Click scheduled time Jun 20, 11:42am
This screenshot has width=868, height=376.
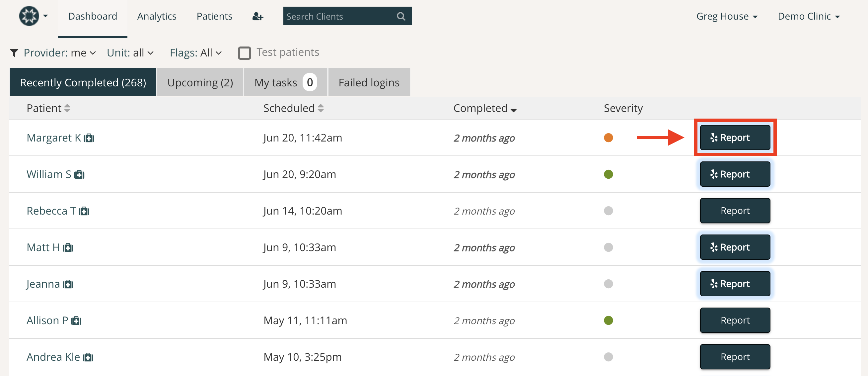(x=303, y=138)
